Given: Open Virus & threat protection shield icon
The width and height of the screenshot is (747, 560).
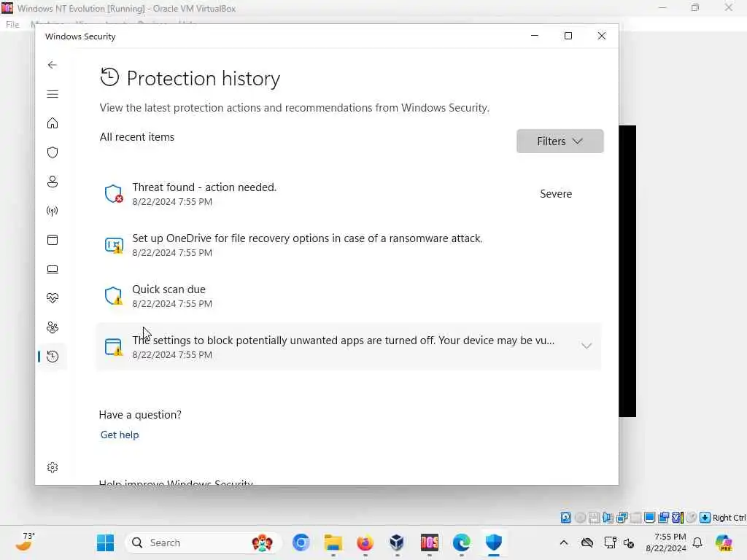Looking at the screenshot, I should [53, 152].
